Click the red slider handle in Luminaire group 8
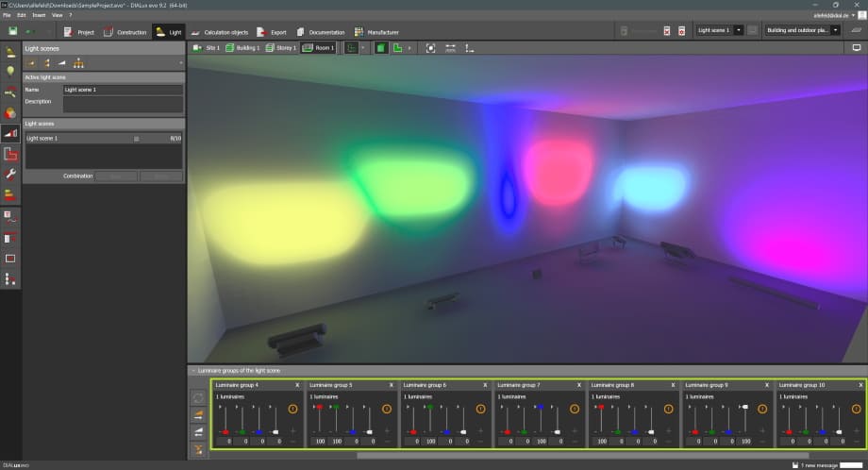The width and height of the screenshot is (868, 470). click(x=601, y=408)
